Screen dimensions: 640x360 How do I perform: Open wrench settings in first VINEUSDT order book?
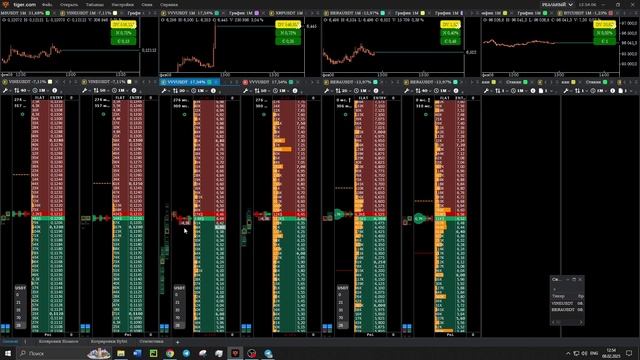pos(6,90)
